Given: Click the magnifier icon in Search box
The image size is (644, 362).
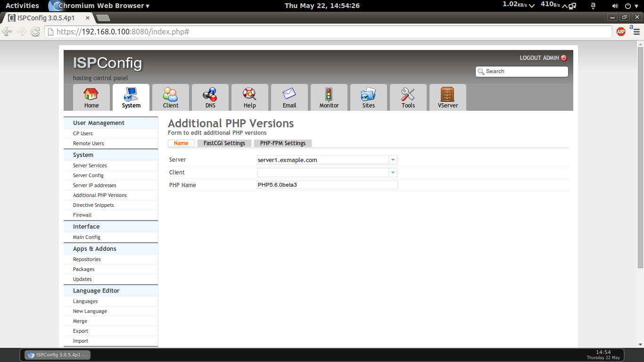Looking at the screenshot, I should pos(481,72).
